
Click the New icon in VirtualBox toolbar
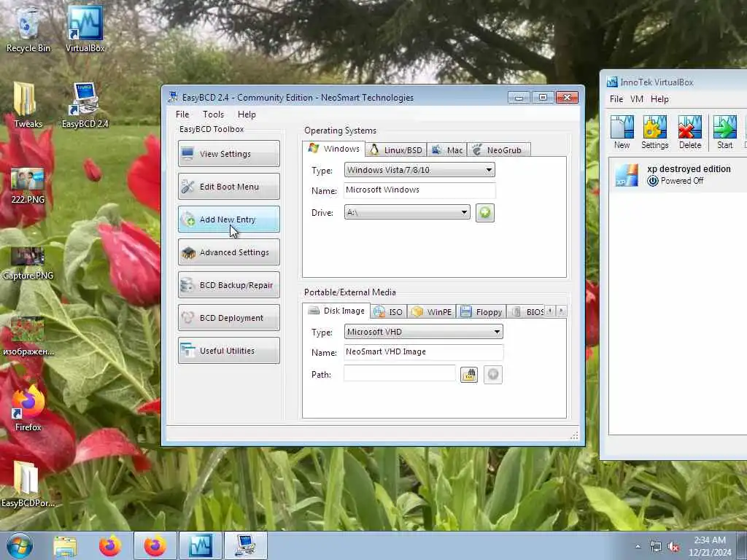tap(622, 133)
